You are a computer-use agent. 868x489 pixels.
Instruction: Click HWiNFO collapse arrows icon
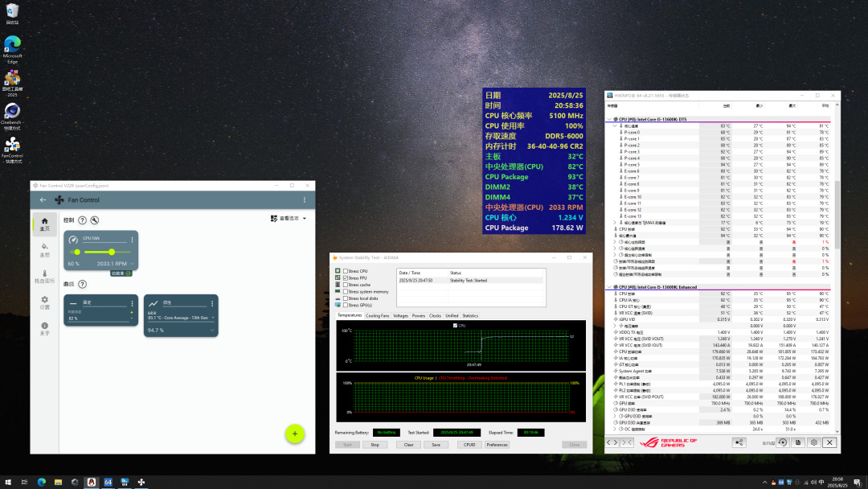coord(627,442)
